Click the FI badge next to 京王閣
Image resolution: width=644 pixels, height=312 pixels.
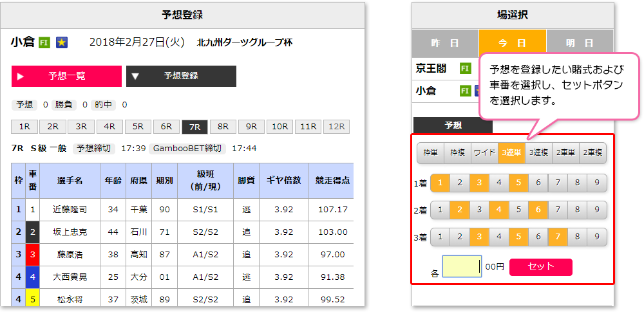pos(465,69)
